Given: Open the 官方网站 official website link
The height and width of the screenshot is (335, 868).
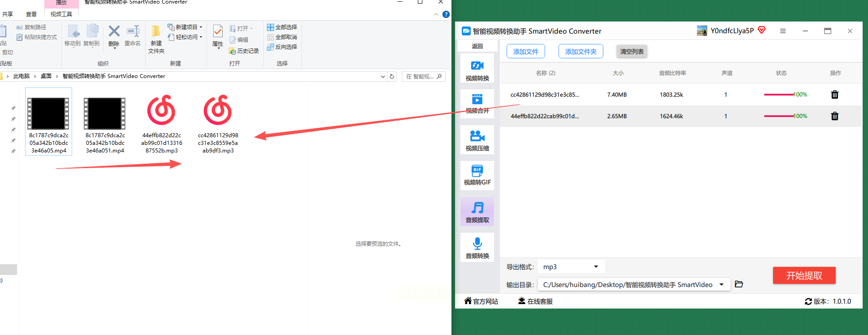Looking at the screenshot, I should (481, 301).
